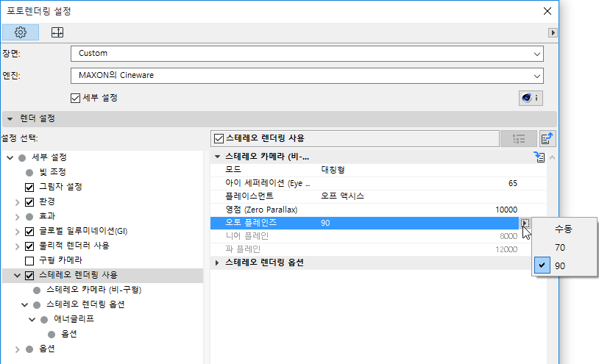The height and width of the screenshot is (364, 599).
Task: Toggle the 스테레오 렌더링 사용 header checkbox
Action: (x=219, y=138)
